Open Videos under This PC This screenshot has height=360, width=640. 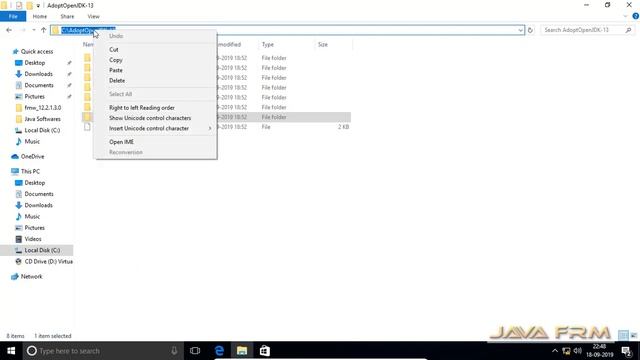coord(33,239)
